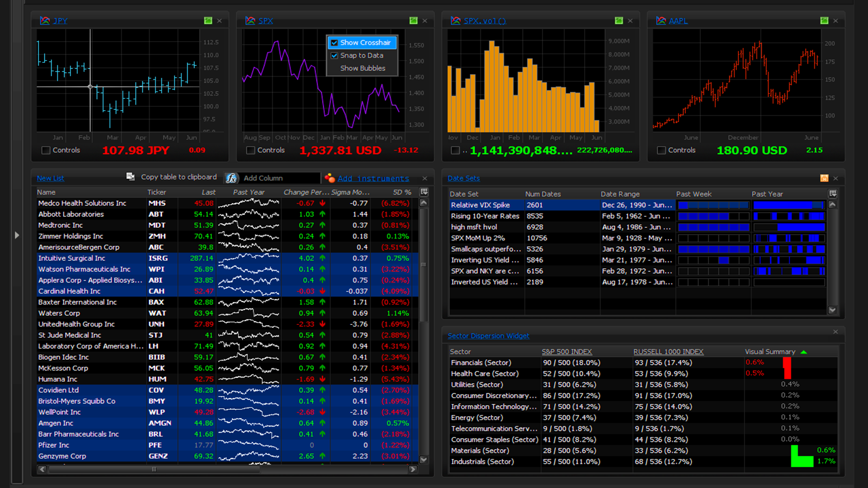The image size is (868, 488).
Task: Click in the Add Column input field
Action: [x=280, y=178]
